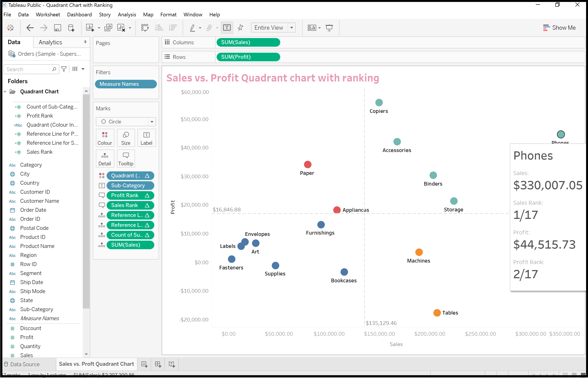Click the Tooltip marks button
The height and width of the screenshot is (378, 588).
click(x=126, y=158)
